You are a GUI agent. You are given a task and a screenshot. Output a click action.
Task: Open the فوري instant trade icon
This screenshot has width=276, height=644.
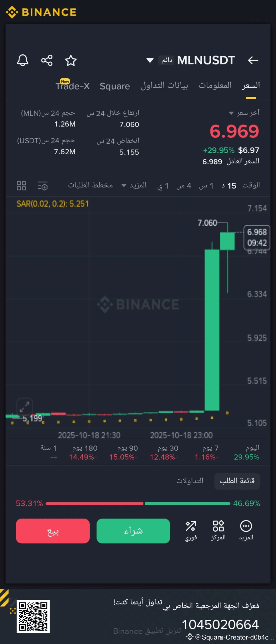191,530
